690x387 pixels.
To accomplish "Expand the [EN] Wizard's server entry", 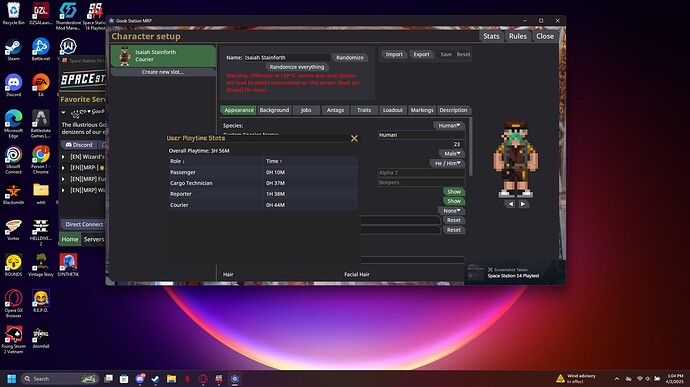I will click(x=63, y=157).
